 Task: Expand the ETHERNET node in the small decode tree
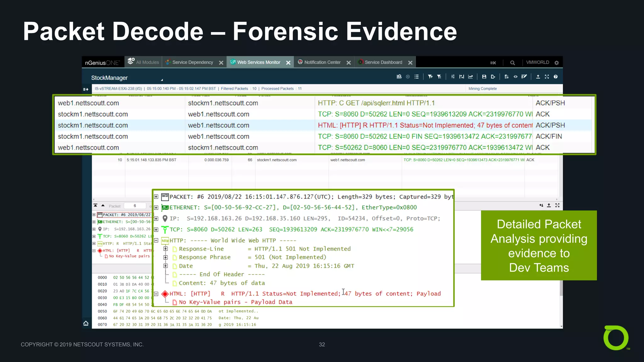(94, 222)
